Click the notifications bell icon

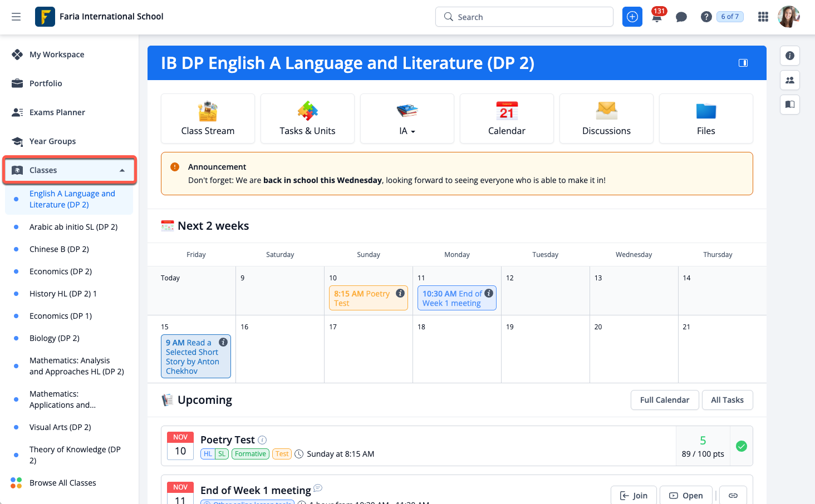click(x=657, y=17)
